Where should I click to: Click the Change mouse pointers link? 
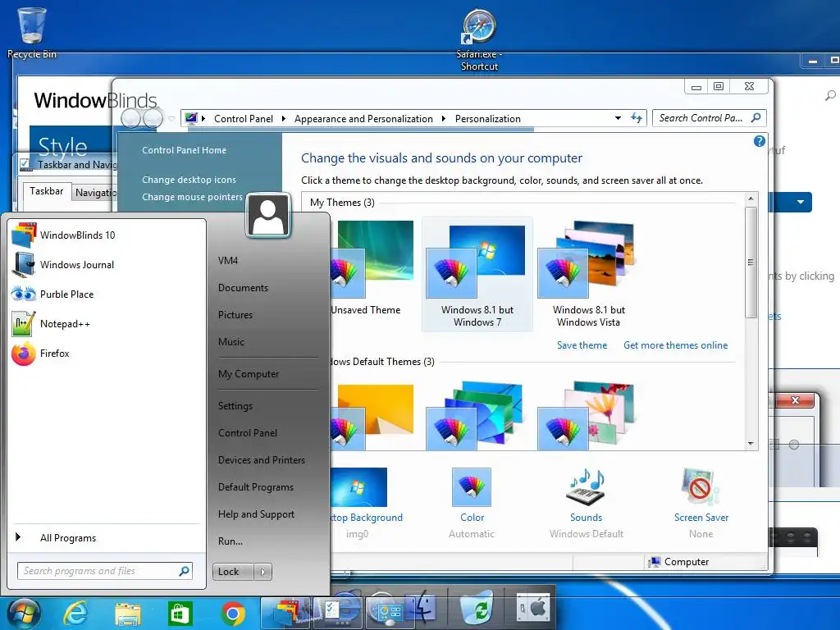click(192, 197)
